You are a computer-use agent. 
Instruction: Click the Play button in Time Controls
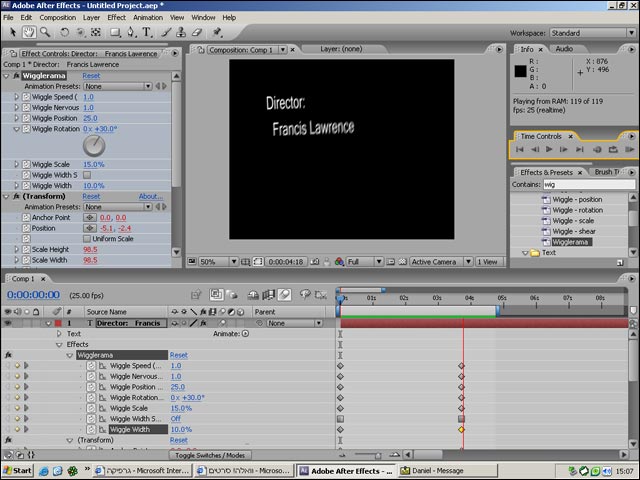549,149
